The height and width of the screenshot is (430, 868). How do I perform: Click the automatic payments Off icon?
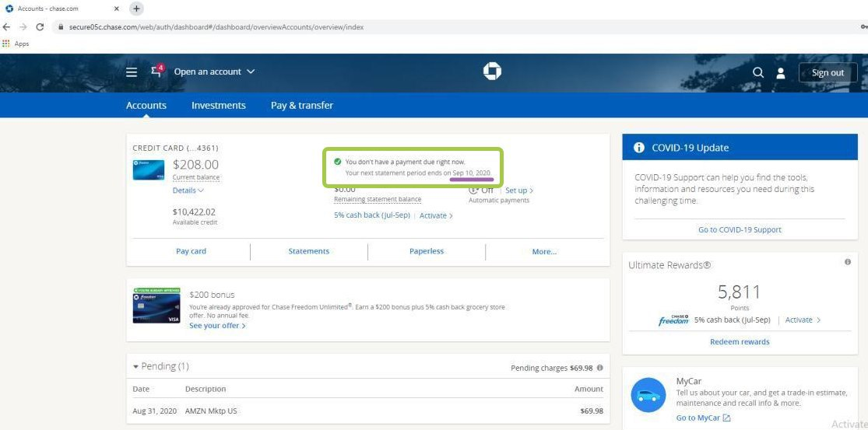[x=474, y=190]
